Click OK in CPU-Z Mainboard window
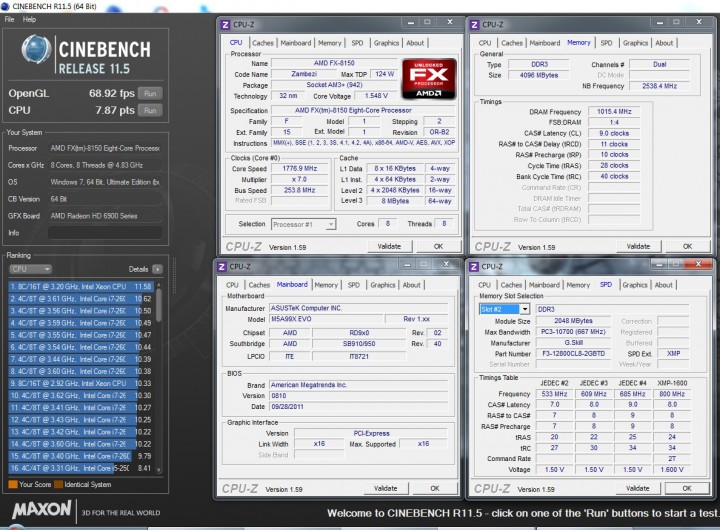 [x=434, y=489]
